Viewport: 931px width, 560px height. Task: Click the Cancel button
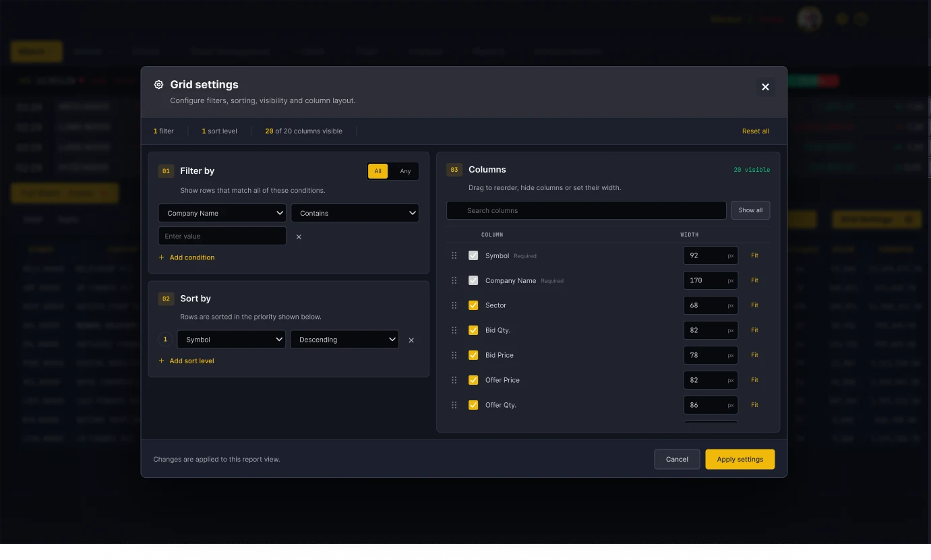point(677,460)
